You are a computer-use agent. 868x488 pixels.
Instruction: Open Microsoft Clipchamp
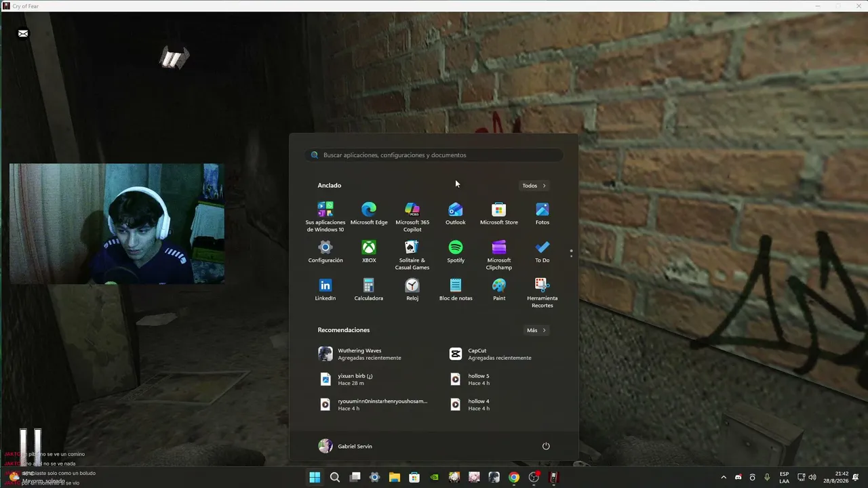[x=499, y=256]
